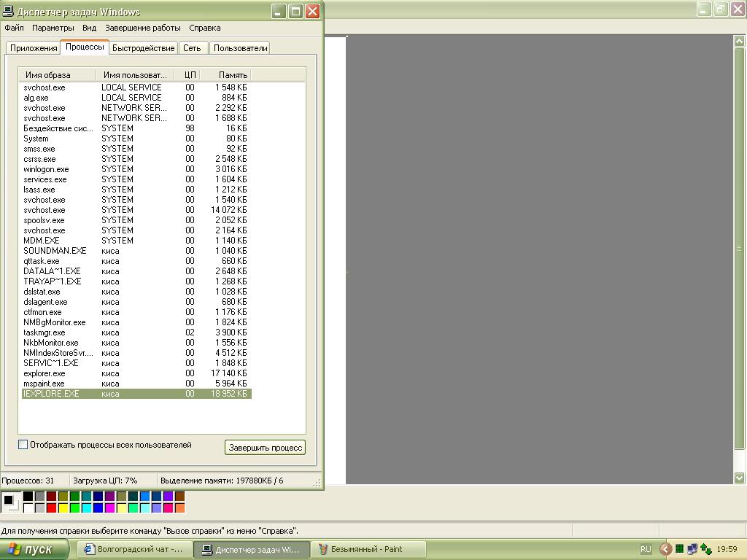Pick the brown palette swatch
Screen dimensions: 747x560
click(179, 497)
